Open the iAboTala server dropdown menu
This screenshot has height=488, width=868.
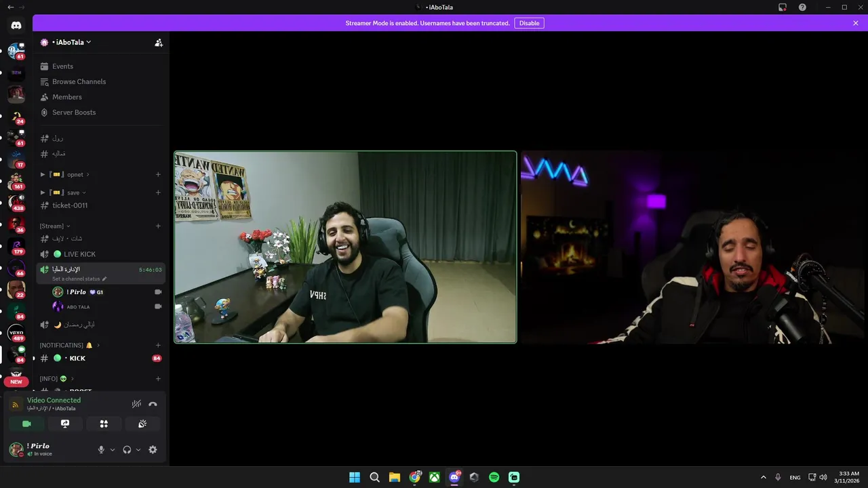(x=71, y=42)
